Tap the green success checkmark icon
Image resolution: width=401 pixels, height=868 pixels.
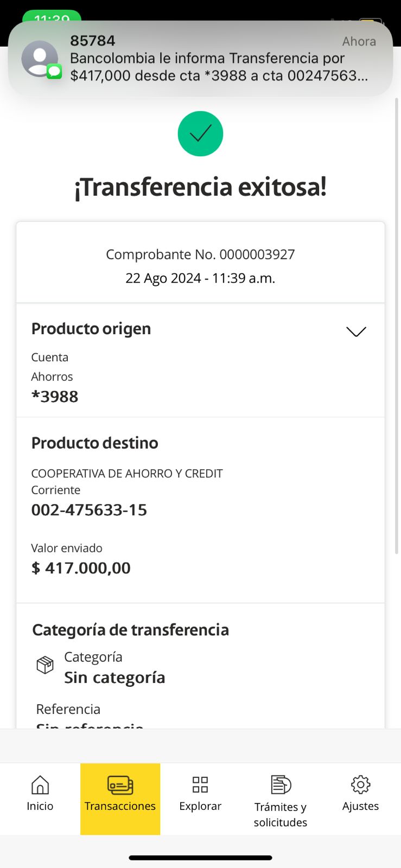point(200,133)
